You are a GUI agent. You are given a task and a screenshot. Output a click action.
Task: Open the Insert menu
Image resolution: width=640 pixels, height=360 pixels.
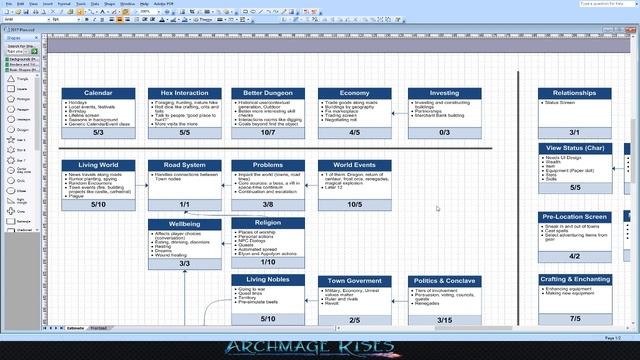click(48, 4)
